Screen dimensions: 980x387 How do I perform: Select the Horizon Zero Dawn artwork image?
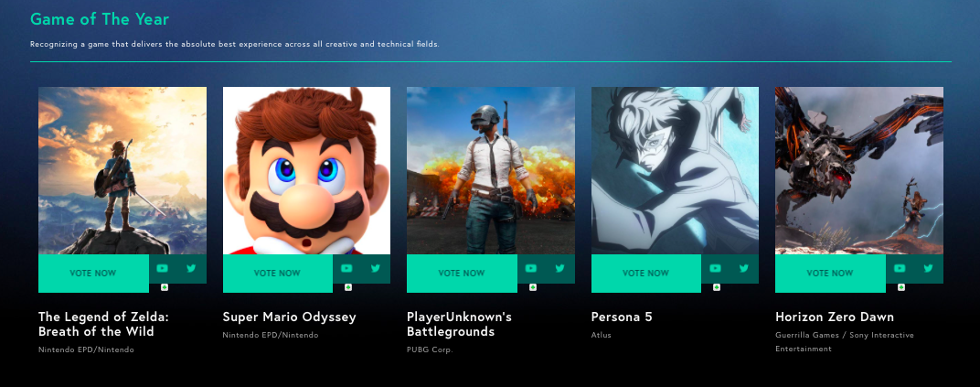pos(859,171)
